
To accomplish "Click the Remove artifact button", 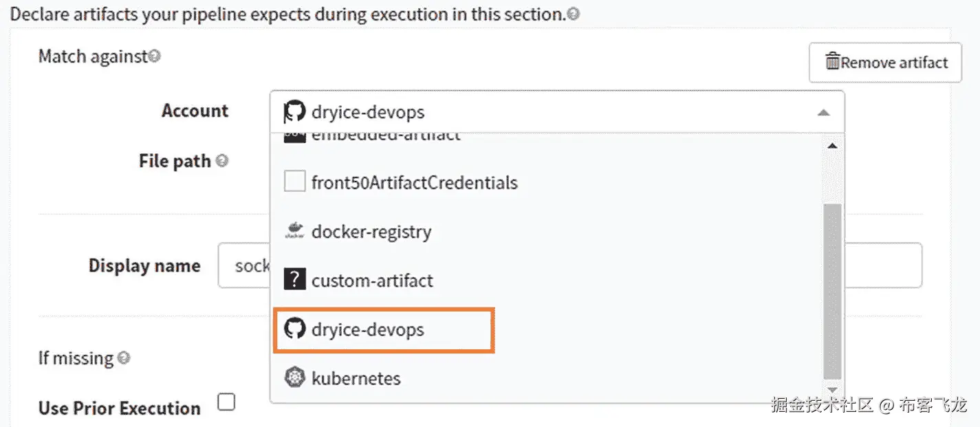I will pos(885,63).
